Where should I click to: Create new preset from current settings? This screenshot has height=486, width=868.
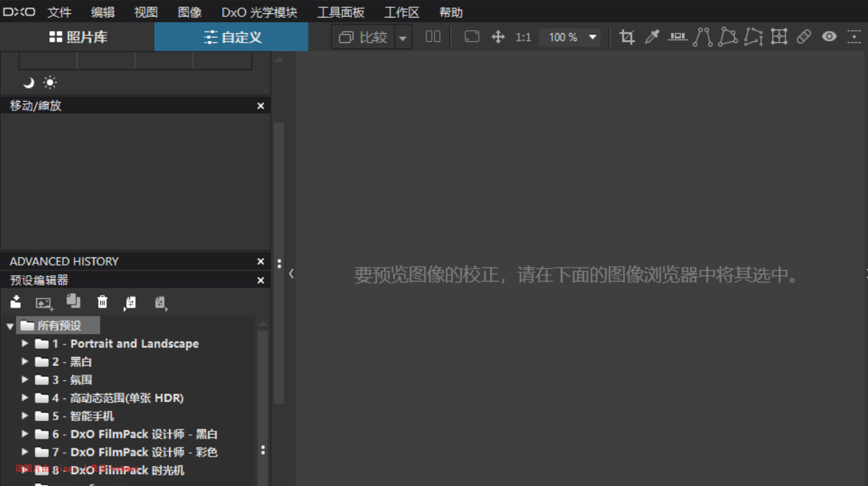pos(44,303)
